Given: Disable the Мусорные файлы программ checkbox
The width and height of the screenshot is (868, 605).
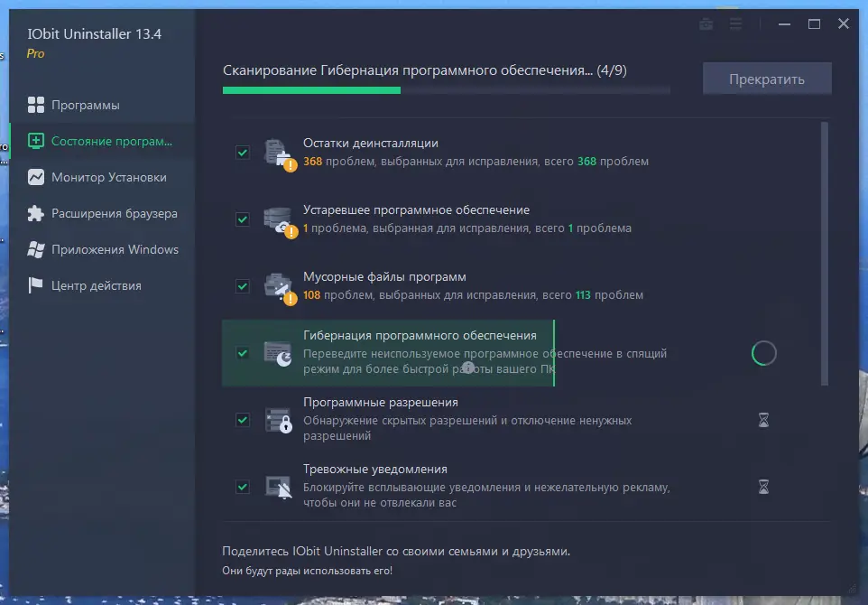Looking at the screenshot, I should coord(242,286).
